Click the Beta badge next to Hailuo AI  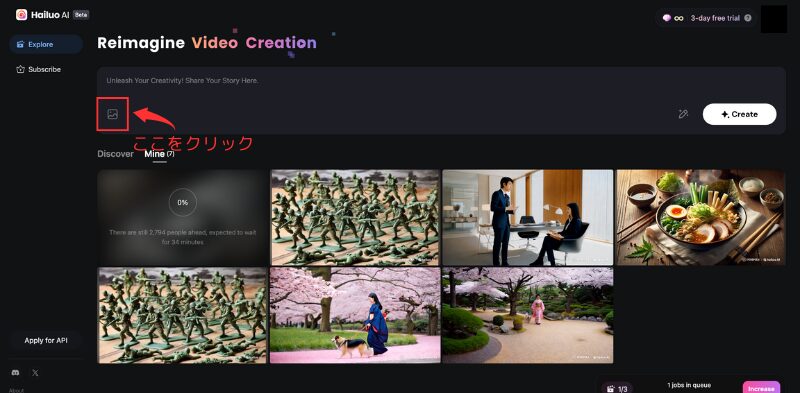pos(81,15)
